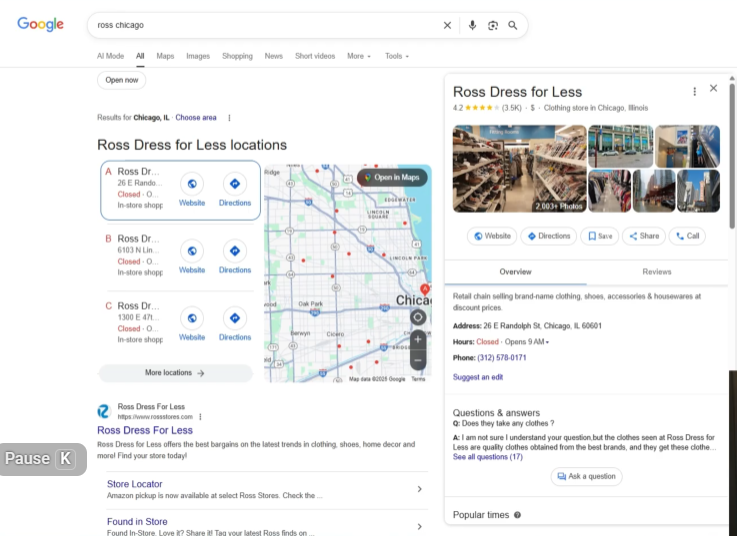737x536 pixels.
Task: Click the Call button in business panel
Action: (687, 236)
